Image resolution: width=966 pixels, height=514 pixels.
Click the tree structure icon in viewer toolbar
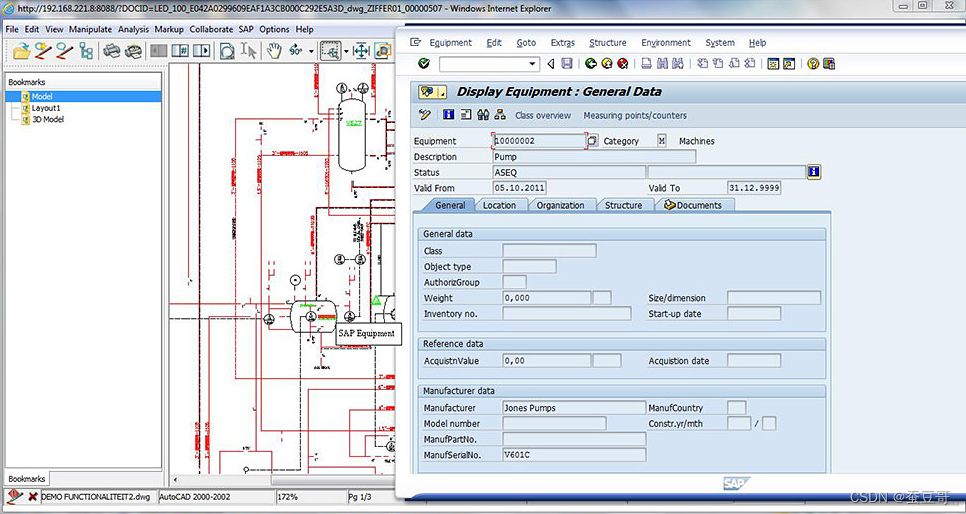86,51
